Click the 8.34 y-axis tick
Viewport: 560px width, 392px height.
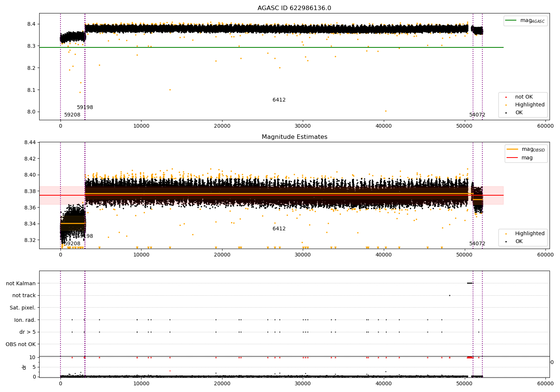tap(29, 224)
